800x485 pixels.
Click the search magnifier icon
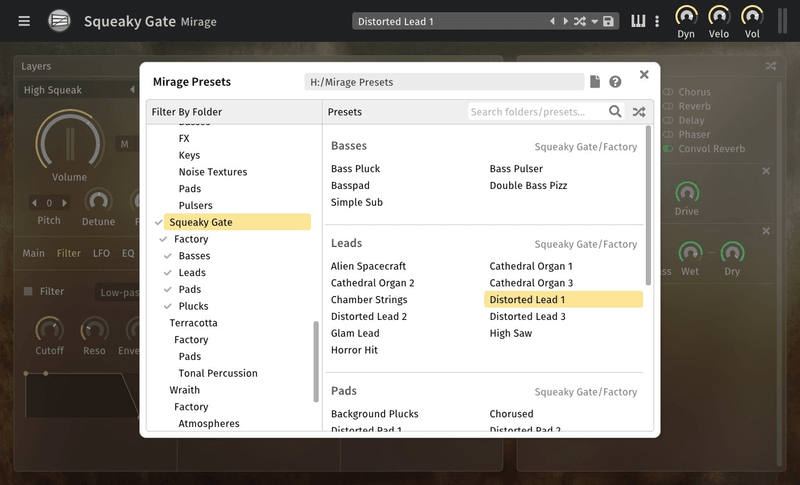tap(616, 112)
